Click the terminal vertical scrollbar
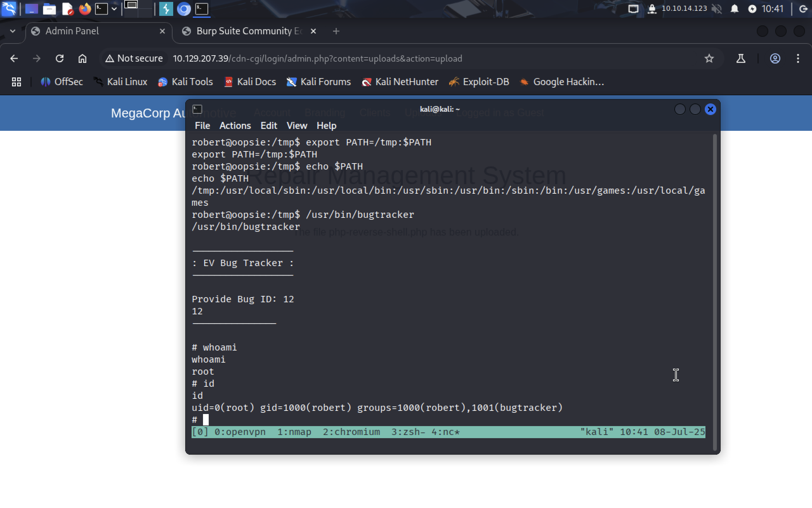This screenshot has width=812, height=508. click(715, 292)
